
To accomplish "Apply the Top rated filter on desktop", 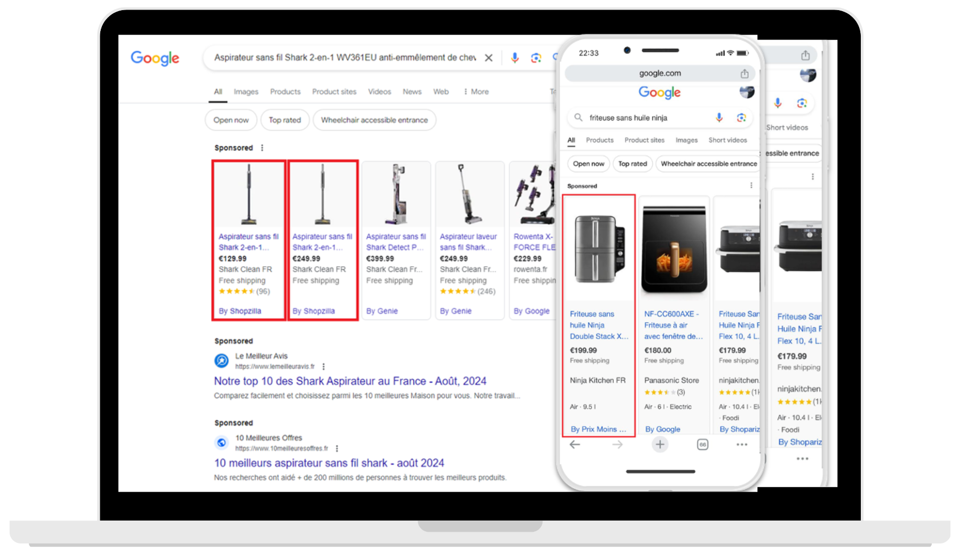I will (x=285, y=120).
